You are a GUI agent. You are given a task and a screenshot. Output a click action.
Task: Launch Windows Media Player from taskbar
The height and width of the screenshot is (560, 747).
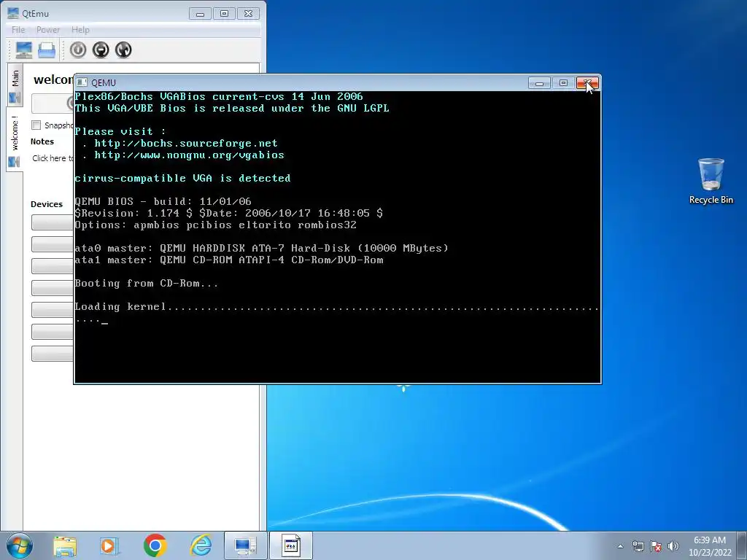pos(109,545)
